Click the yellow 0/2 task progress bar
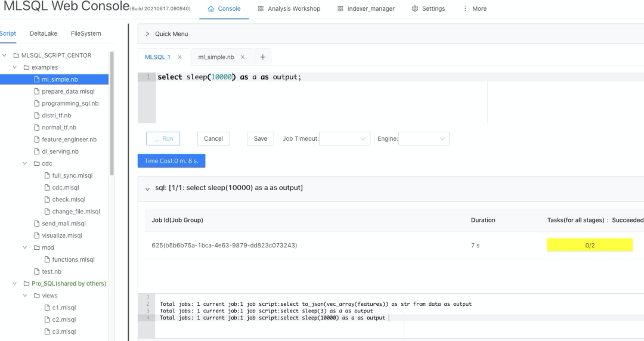The image size is (644, 341). pos(589,245)
